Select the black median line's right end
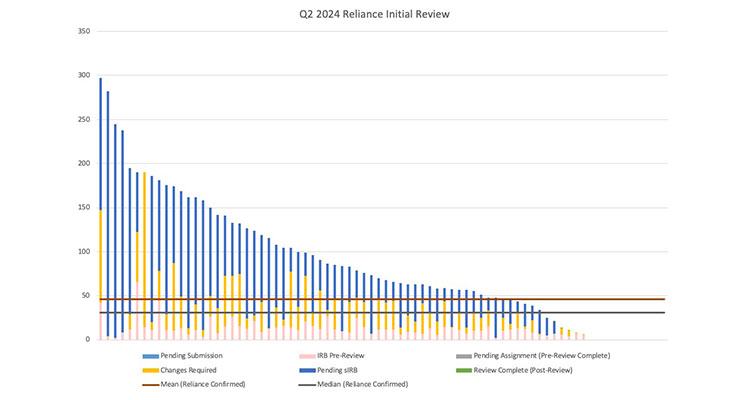The height and width of the screenshot is (400, 750). (x=662, y=313)
